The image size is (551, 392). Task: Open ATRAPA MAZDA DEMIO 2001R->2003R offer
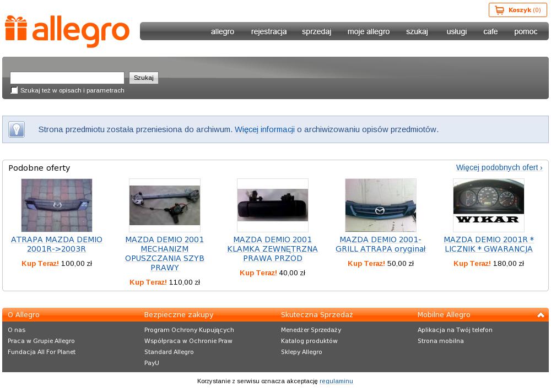click(57, 244)
